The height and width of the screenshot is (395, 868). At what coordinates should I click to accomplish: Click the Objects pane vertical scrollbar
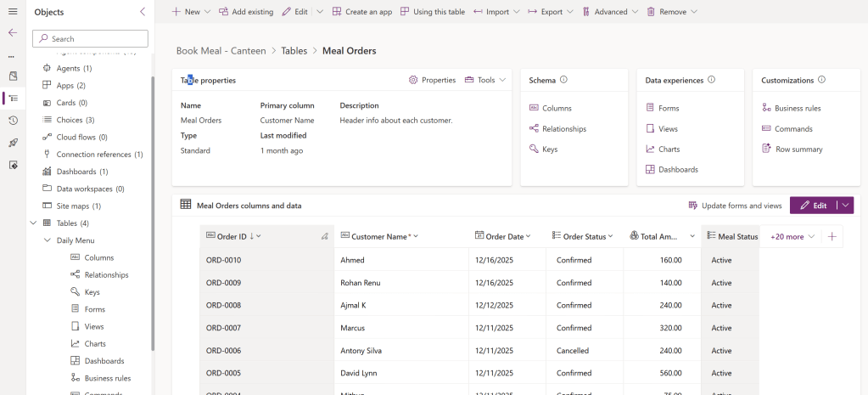tap(153, 212)
